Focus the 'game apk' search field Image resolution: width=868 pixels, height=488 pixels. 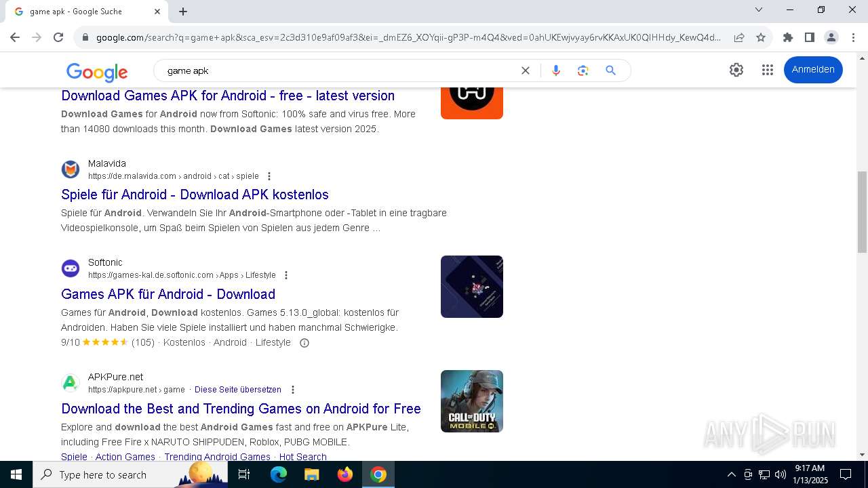pyautogui.click(x=339, y=70)
